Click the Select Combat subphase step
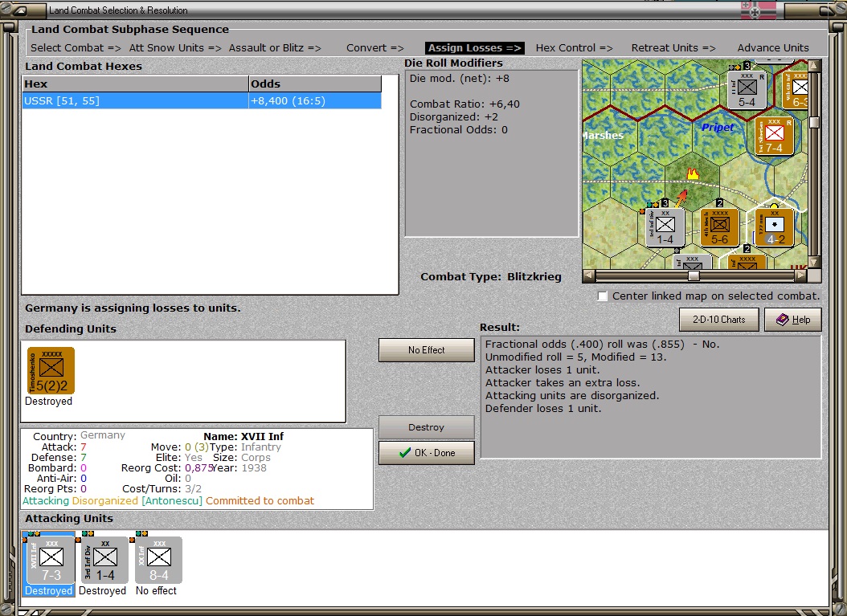The height and width of the screenshot is (616, 847). point(76,48)
